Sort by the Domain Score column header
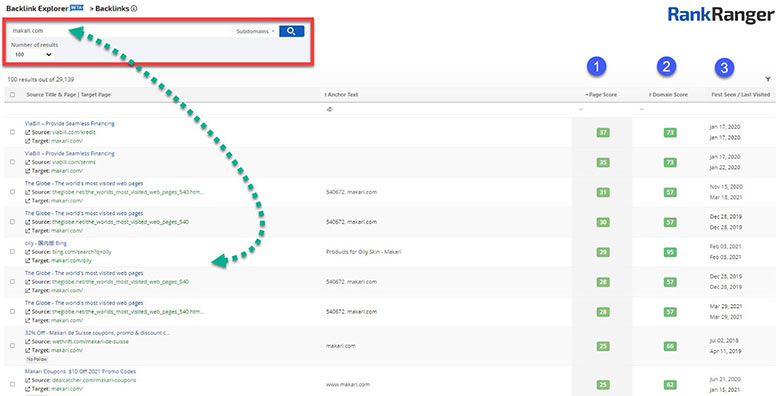The width and height of the screenshot is (780, 396). pos(669,95)
